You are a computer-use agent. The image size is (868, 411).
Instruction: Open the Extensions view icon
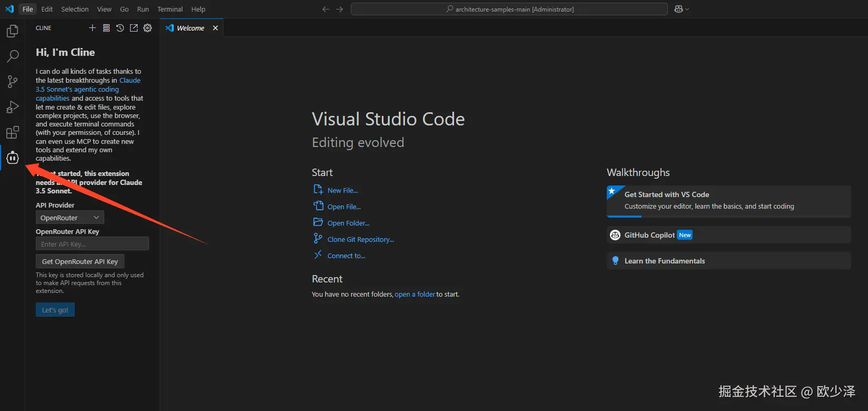point(12,132)
